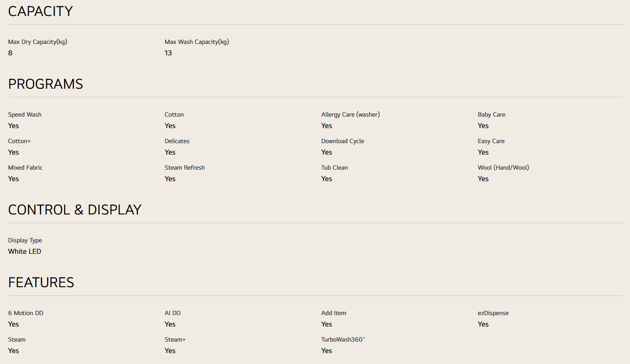Click the PROGRAMS section heading
Screen dimensions: 630x364
coord(45,84)
